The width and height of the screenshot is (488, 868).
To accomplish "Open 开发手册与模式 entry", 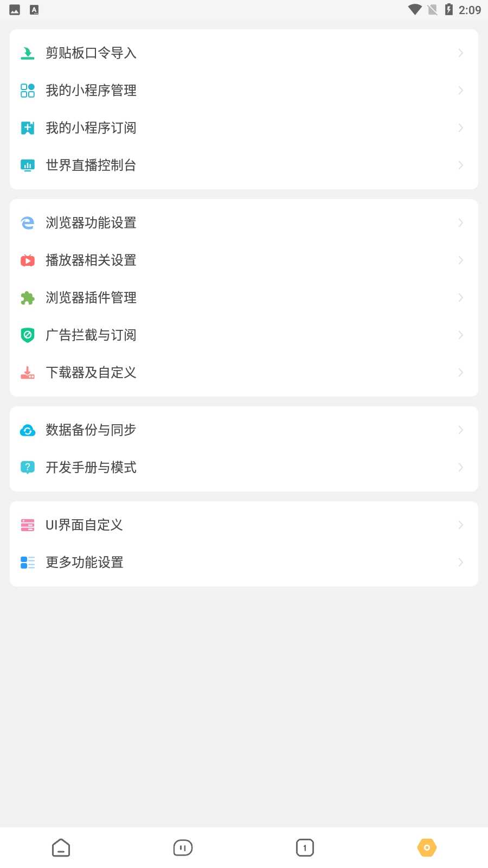I will click(91, 468).
